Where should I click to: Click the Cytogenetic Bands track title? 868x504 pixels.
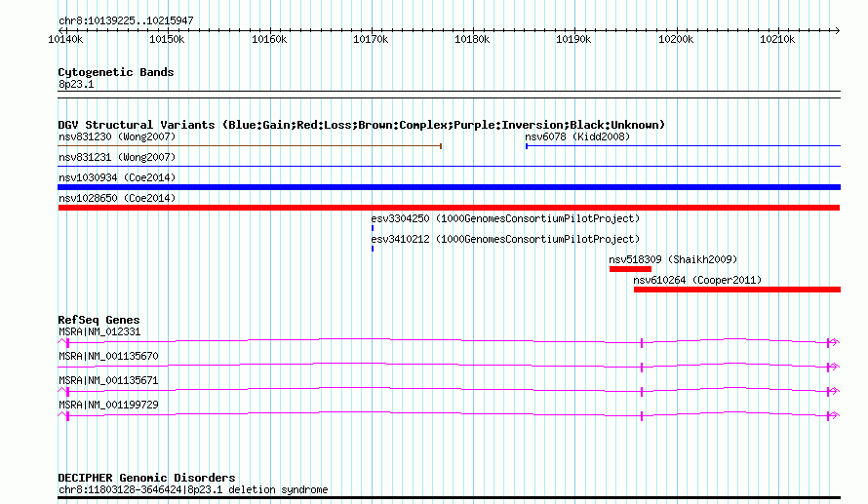coord(116,72)
